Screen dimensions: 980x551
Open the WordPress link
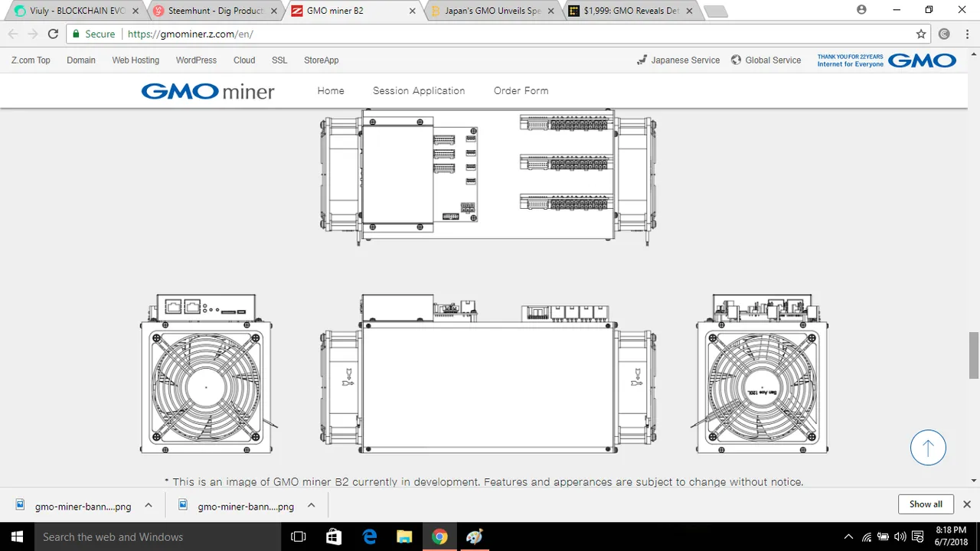pyautogui.click(x=196, y=60)
